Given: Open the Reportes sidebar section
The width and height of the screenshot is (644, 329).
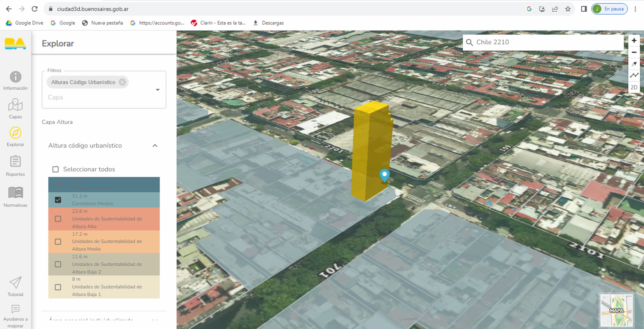Looking at the screenshot, I should coord(15,166).
